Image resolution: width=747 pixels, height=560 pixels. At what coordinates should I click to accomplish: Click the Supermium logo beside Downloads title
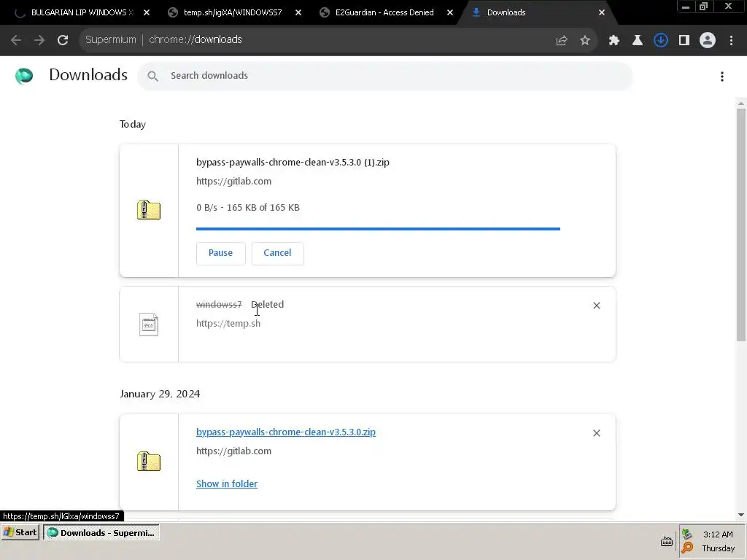(24, 76)
